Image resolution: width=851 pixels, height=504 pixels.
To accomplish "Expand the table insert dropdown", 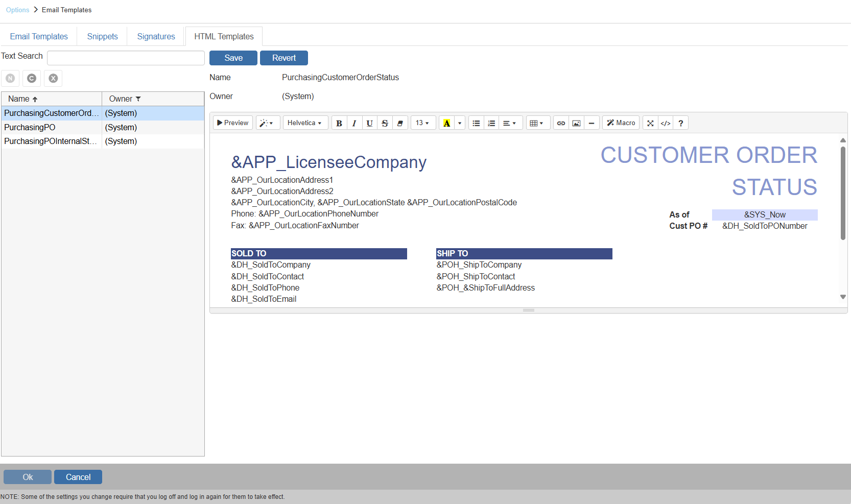I will (536, 123).
